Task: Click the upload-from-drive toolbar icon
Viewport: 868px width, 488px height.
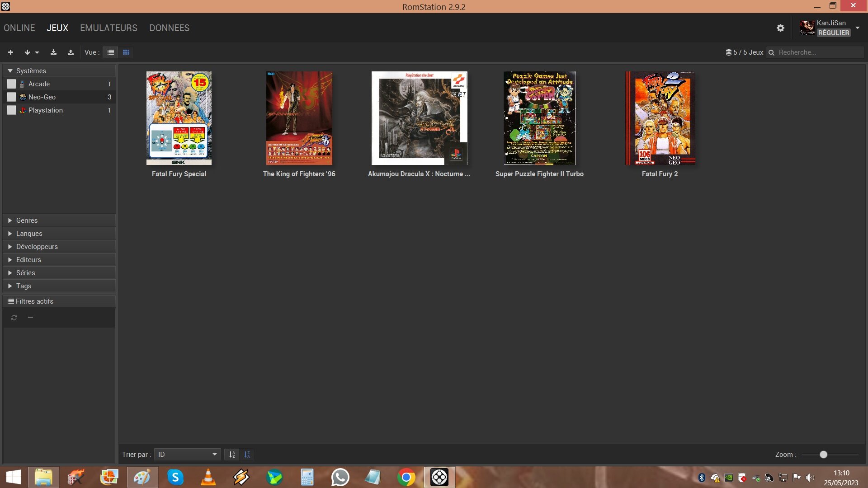Action: coord(71,52)
